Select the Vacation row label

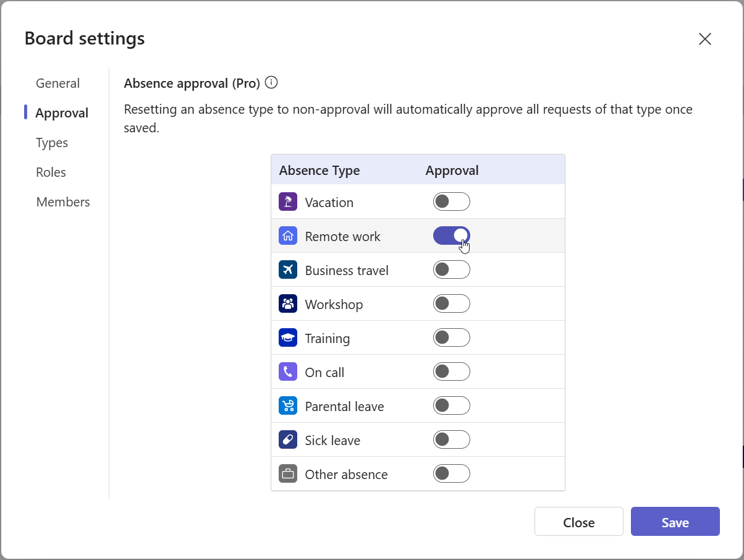click(x=329, y=203)
